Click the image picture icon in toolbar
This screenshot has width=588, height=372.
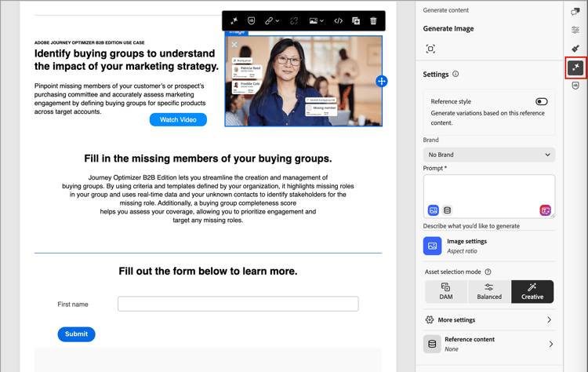tap(313, 20)
